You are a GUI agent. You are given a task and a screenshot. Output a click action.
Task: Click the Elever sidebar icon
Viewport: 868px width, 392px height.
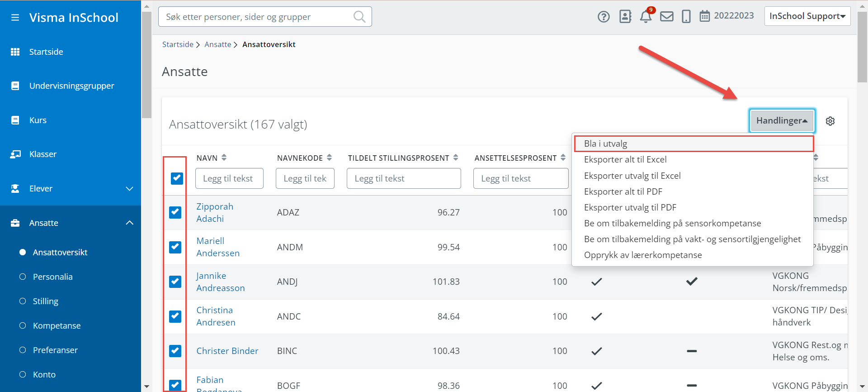point(15,188)
